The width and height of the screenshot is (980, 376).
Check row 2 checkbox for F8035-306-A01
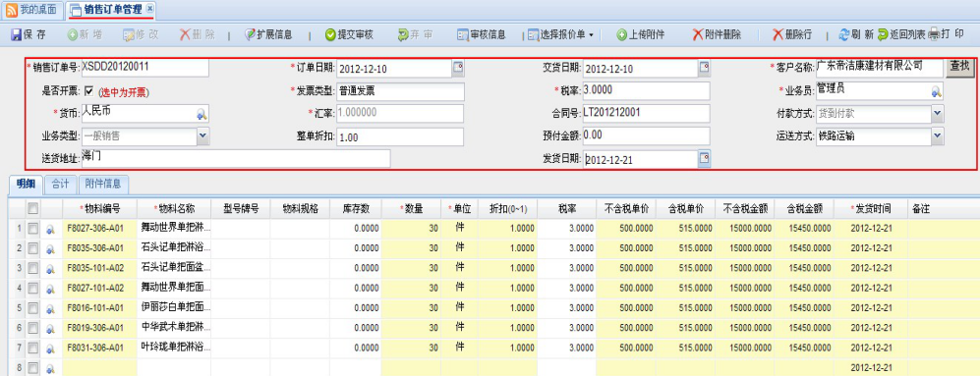coord(32,248)
